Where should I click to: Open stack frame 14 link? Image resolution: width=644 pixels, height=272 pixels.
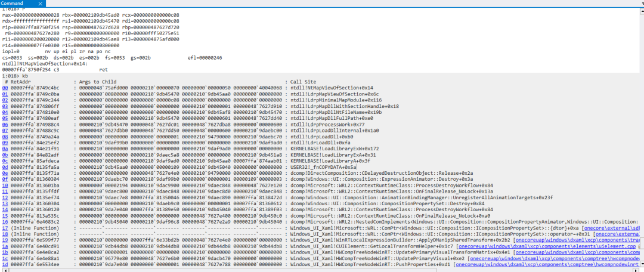5,209
